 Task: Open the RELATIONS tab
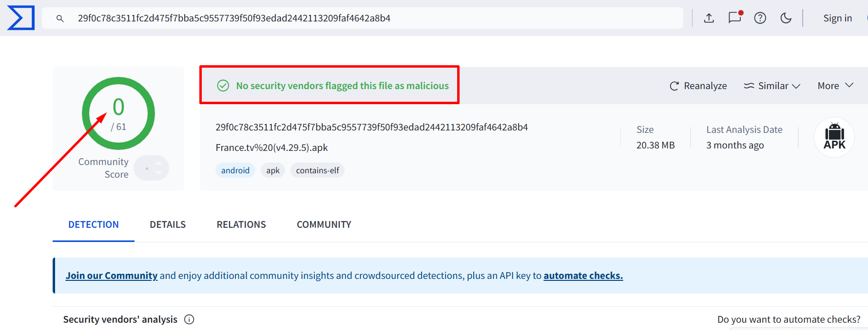click(241, 224)
